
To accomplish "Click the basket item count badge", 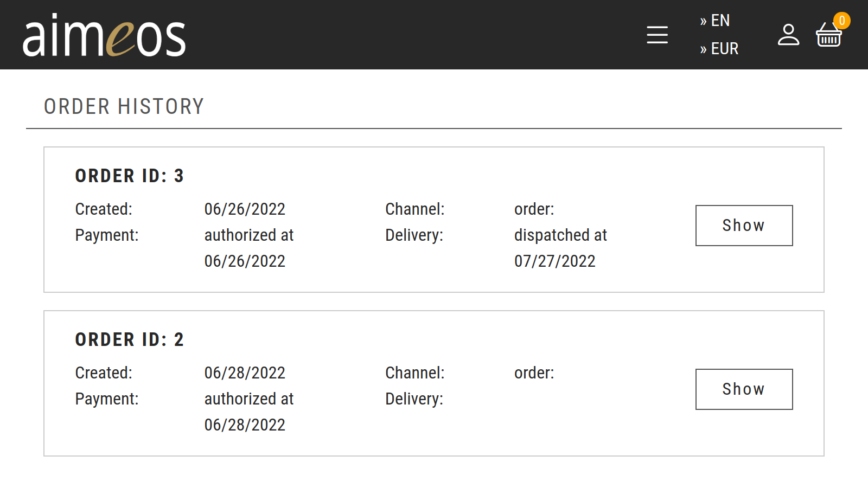I will pyautogui.click(x=841, y=21).
